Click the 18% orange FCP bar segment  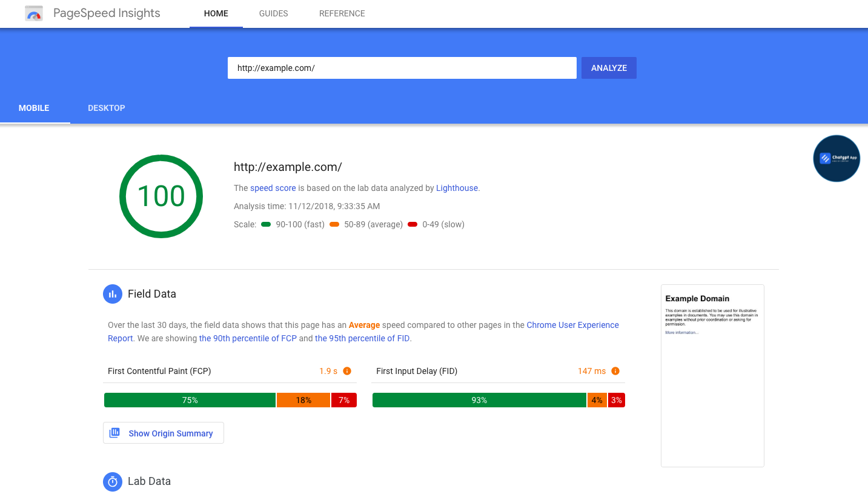click(x=303, y=400)
